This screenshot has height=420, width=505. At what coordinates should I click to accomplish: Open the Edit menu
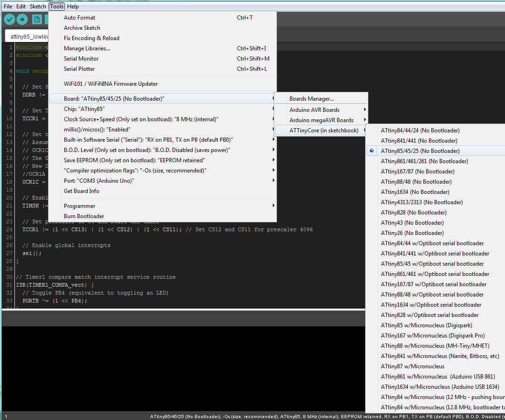tap(21, 7)
